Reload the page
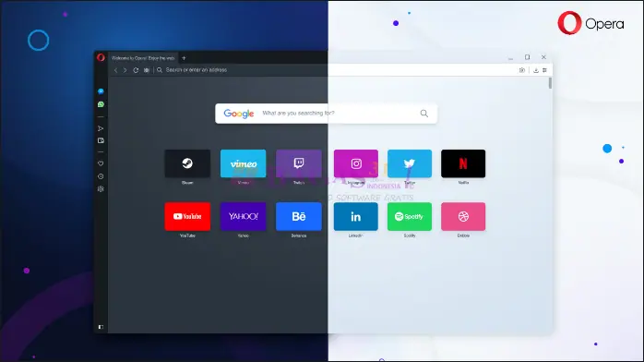 (x=136, y=70)
